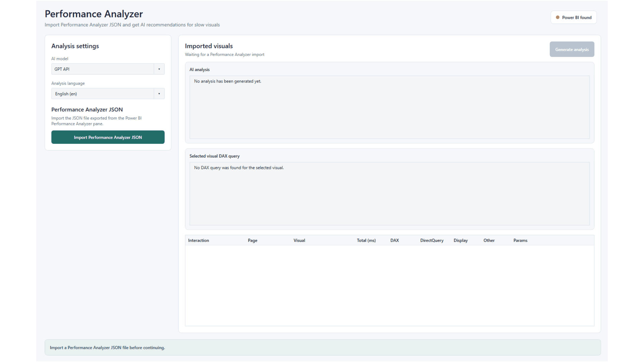This screenshot has width=644, height=362.
Task: Open the English (en) language combo box
Action: (108, 94)
